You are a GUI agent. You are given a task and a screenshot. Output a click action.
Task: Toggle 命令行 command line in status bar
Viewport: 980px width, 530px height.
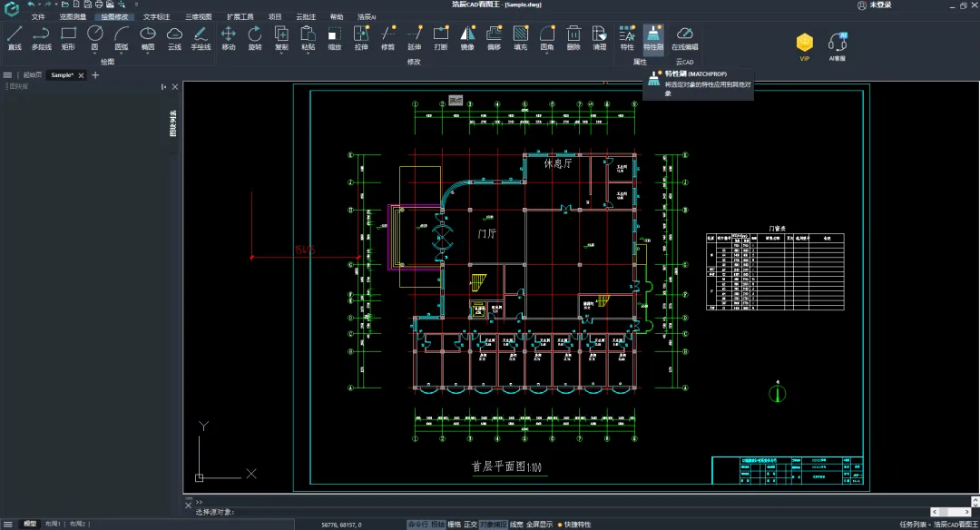tap(418, 525)
